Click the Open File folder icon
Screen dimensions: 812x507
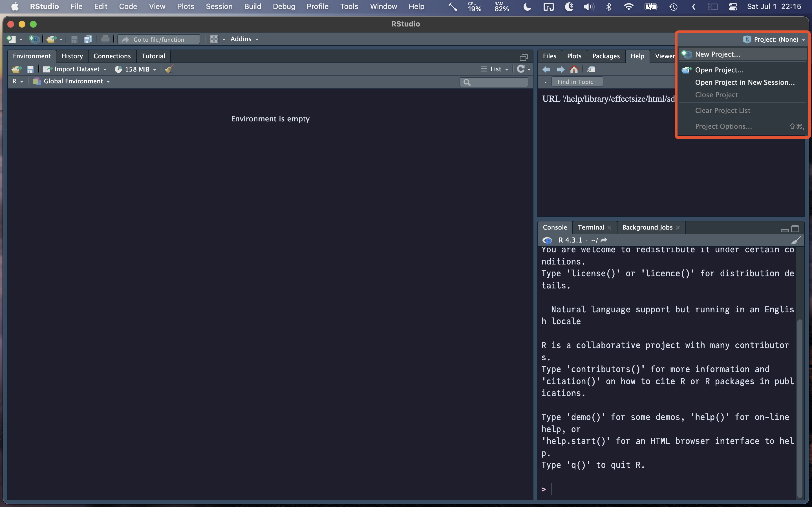coord(51,39)
